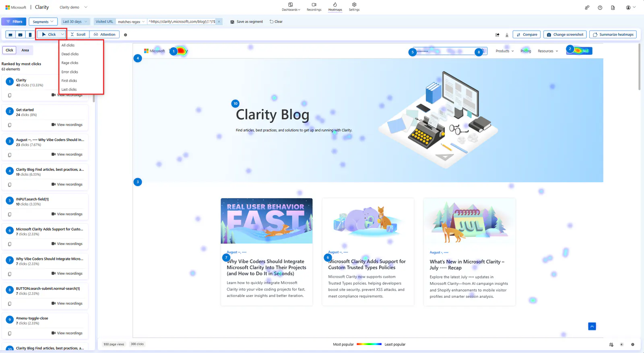Switch to tablet device view icon
Image resolution: width=644 pixels, height=353 pixels.
pyautogui.click(x=20, y=35)
